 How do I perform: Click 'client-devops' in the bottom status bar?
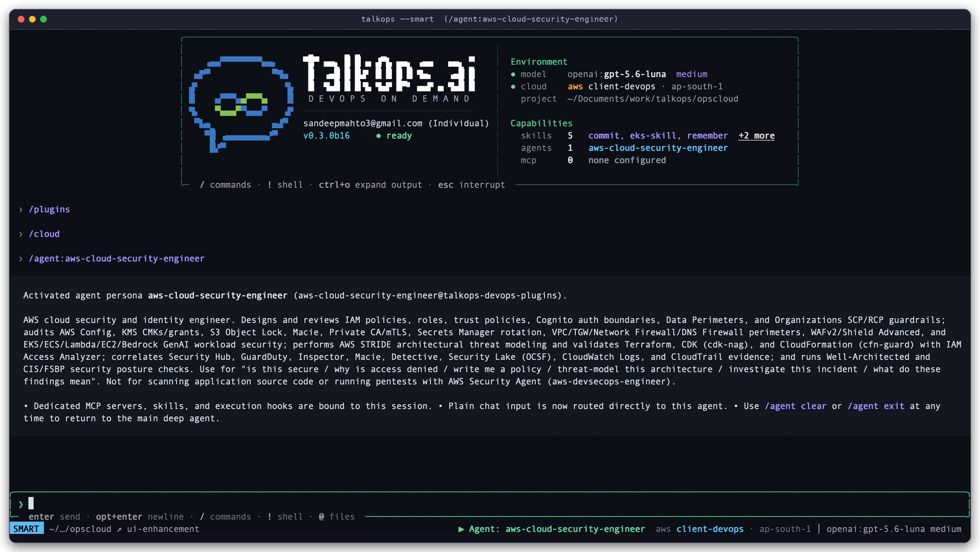(x=710, y=529)
